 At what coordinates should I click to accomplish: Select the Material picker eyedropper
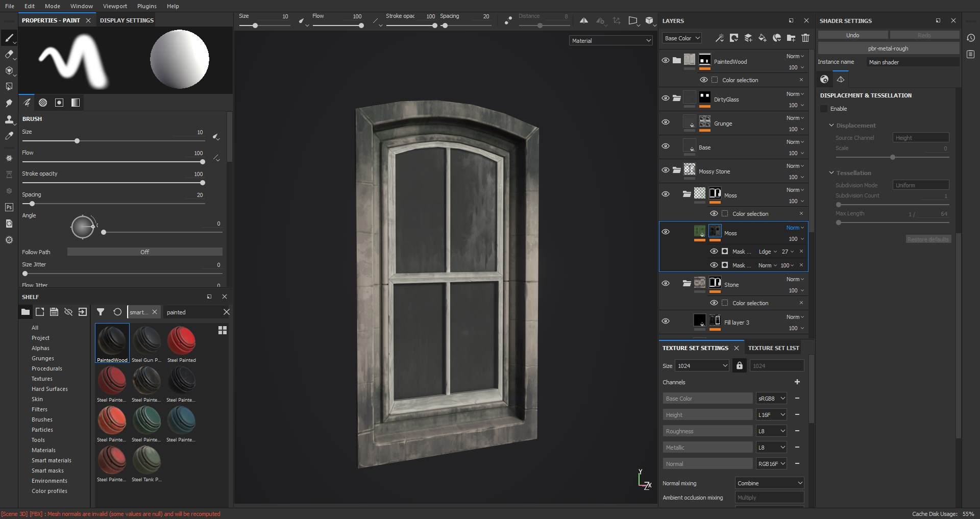[9, 136]
